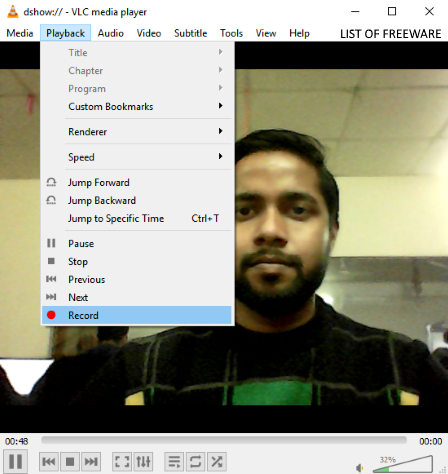
Task: Click the playback seek bar
Action: click(x=224, y=440)
